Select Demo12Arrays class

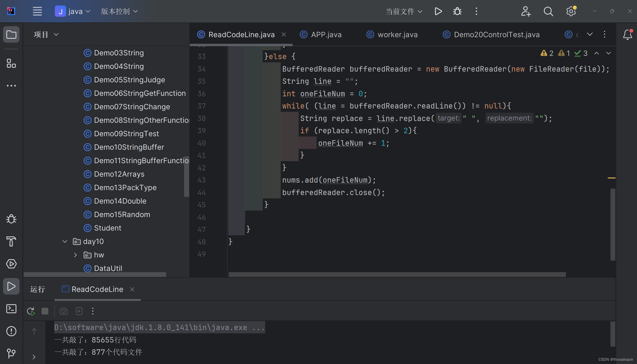(x=114, y=174)
